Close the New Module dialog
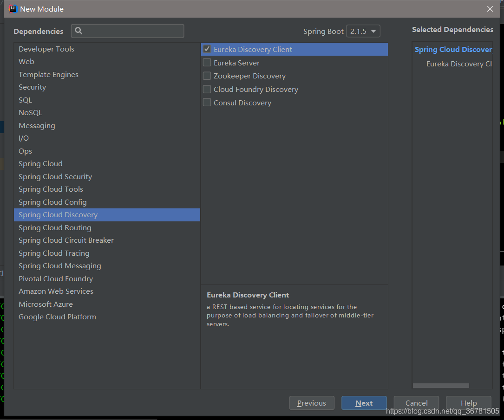The image size is (504, 420). 490,9
